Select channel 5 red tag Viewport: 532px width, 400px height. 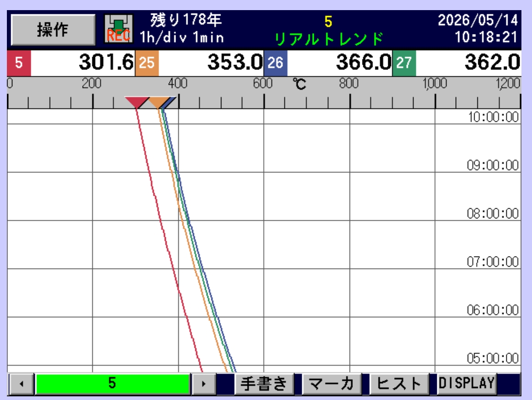click(x=19, y=63)
